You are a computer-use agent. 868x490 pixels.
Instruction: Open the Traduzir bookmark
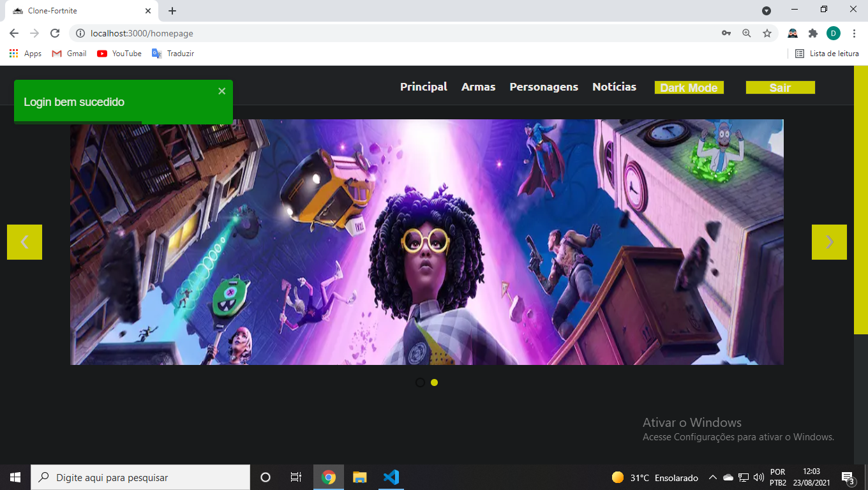(x=173, y=54)
